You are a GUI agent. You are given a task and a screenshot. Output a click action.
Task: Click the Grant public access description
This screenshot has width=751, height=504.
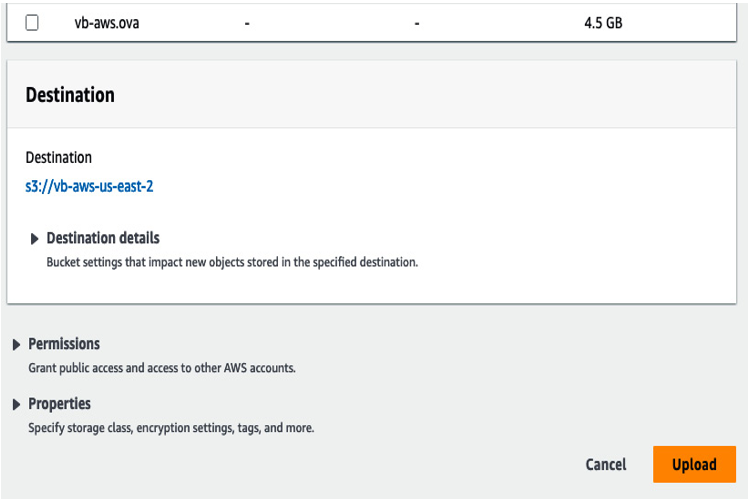162,368
